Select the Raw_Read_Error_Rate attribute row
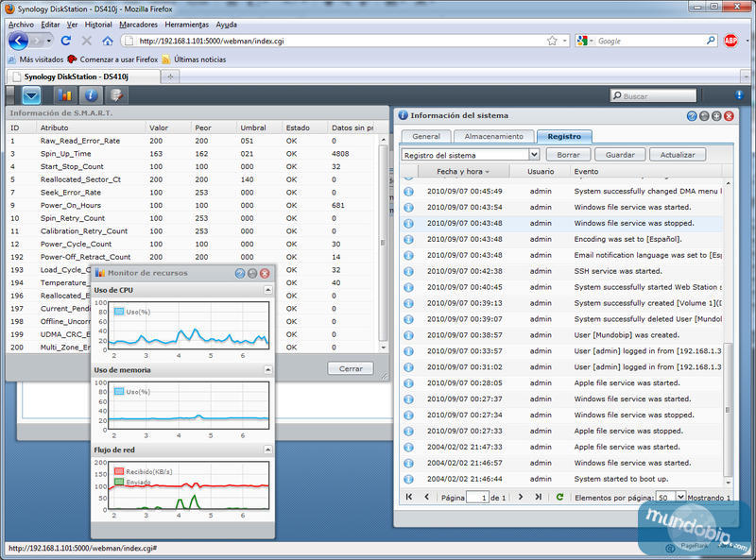The width and height of the screenshot is (756, 560). pyautogui.click(x=192, y=141)
